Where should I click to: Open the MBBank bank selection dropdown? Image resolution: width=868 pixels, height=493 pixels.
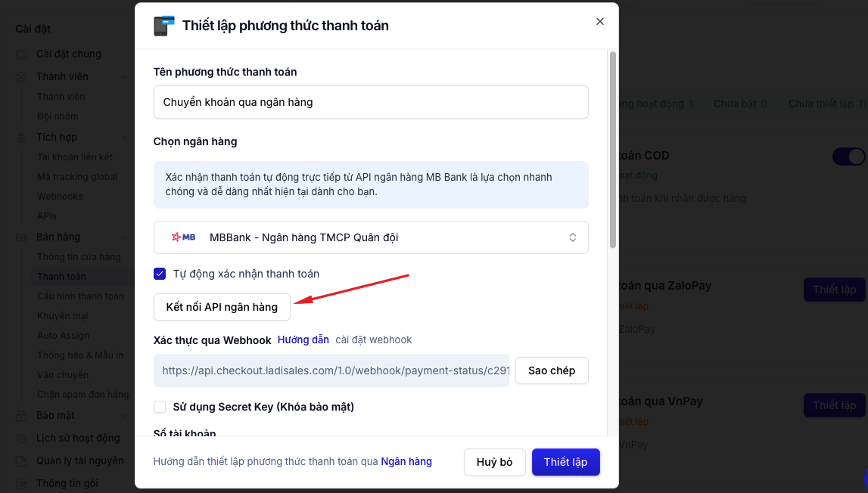click(x=371, y=237)
